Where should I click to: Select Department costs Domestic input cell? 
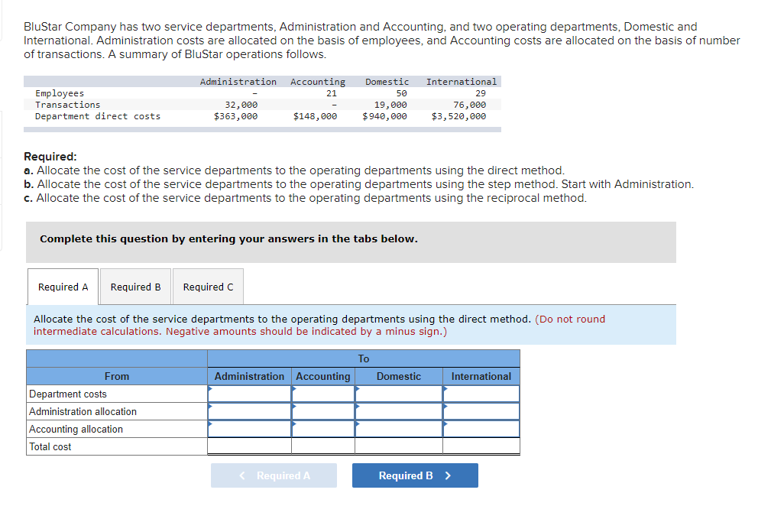(x=399, y=394)
